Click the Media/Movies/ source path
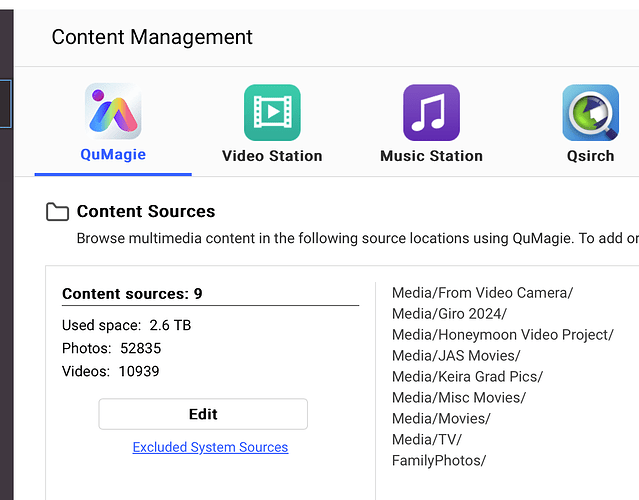639x500 pixels. pos(441,419)
